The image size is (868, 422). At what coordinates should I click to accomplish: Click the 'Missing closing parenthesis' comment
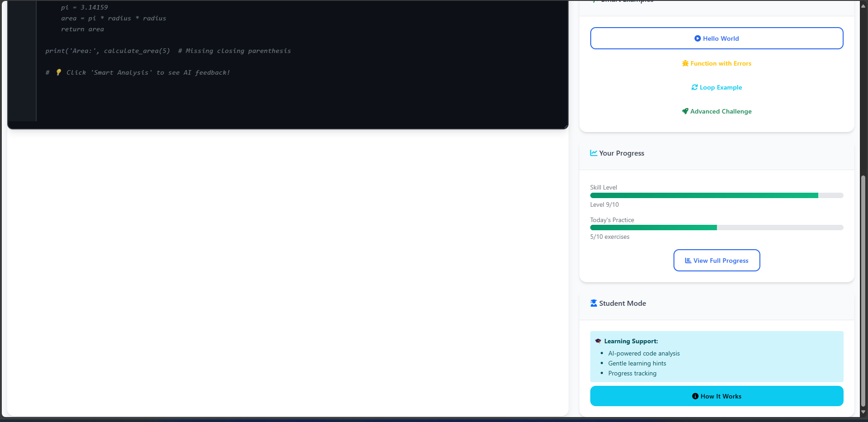point(234,51)
